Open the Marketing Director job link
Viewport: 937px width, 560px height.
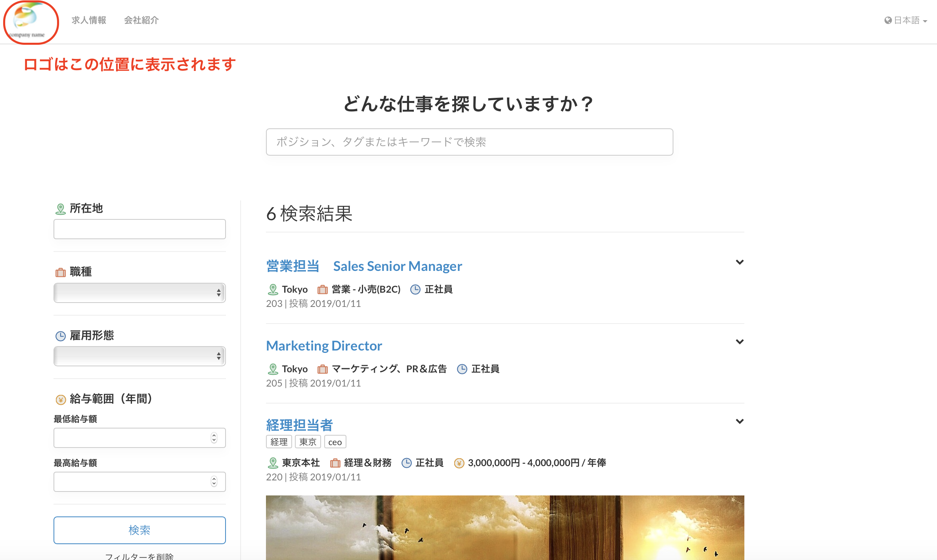[324, 346]
